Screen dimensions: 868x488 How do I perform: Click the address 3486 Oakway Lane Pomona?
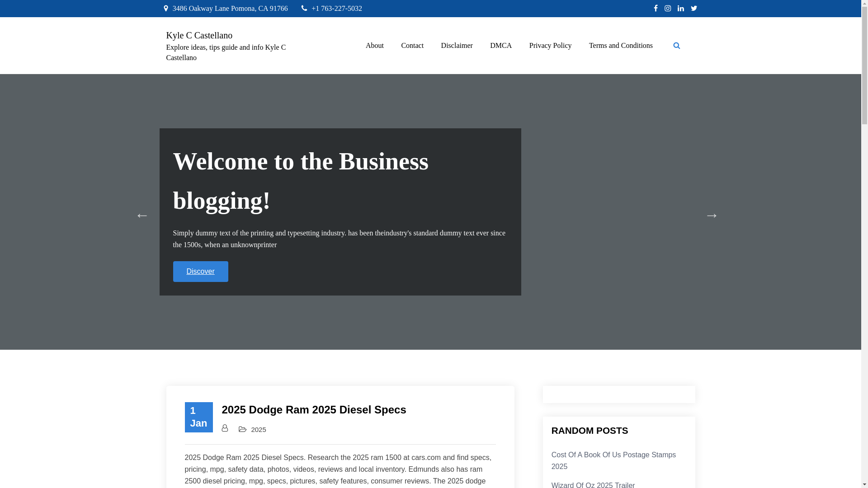pyautogui.click(x=230, y=9)
